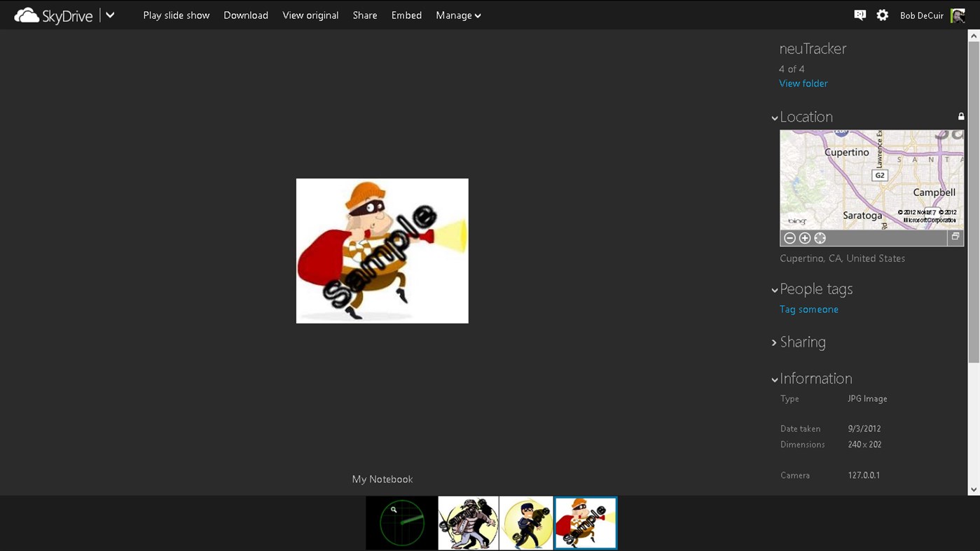This screenshot has height=551, width=980.
Task: Click the lock icon beside Location
Action: coord(961,116)
